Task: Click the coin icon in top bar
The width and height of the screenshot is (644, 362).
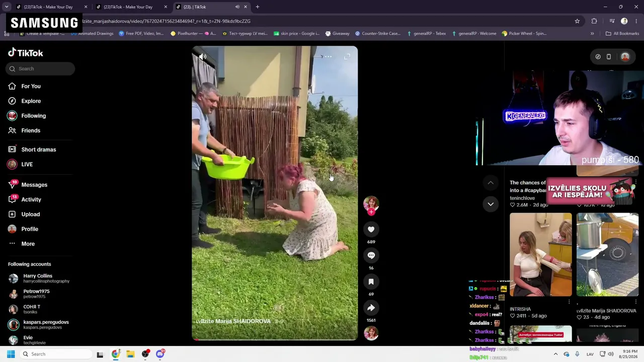Action: (598, 57)
